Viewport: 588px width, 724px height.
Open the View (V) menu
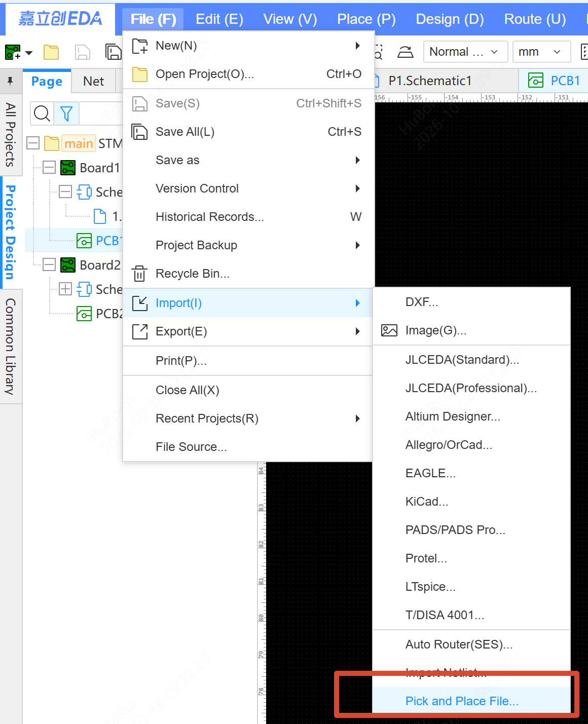(290, 19)
